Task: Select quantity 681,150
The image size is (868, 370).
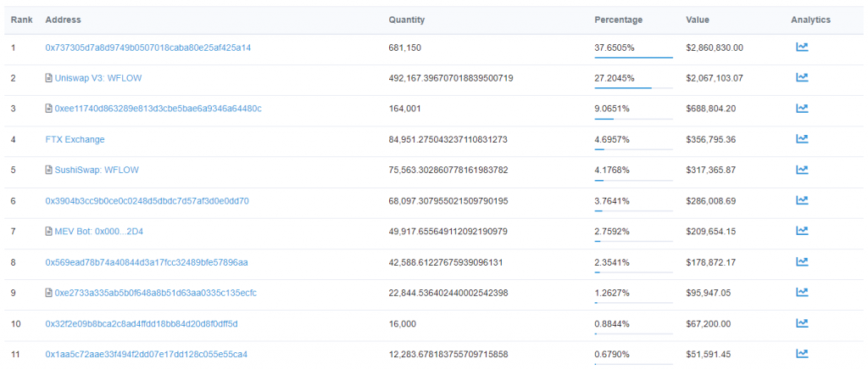Action: coord(404,48)
